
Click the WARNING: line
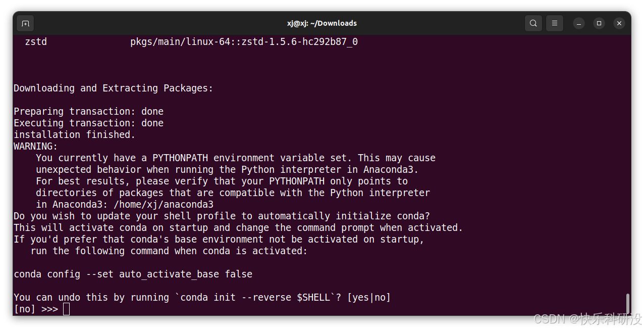point(36,147)
